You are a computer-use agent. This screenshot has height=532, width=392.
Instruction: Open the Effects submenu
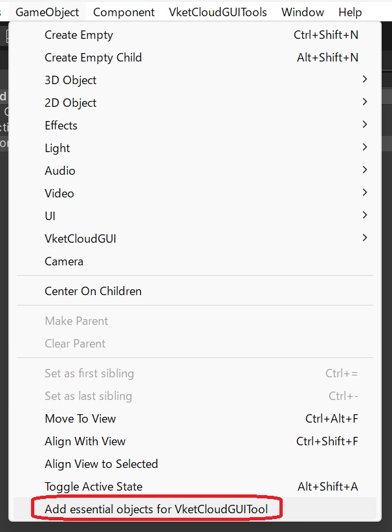click(61, 126)
